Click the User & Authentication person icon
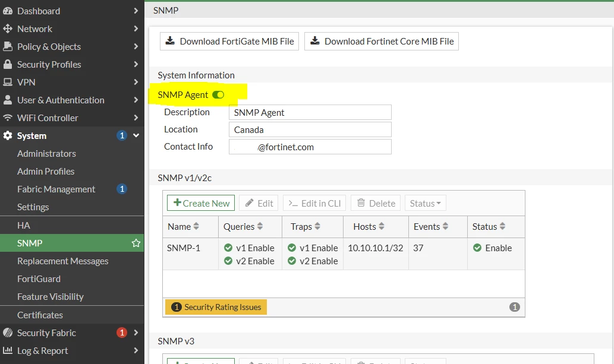The height and width of the screenshot is (364, 614). [x=8, y=100]
